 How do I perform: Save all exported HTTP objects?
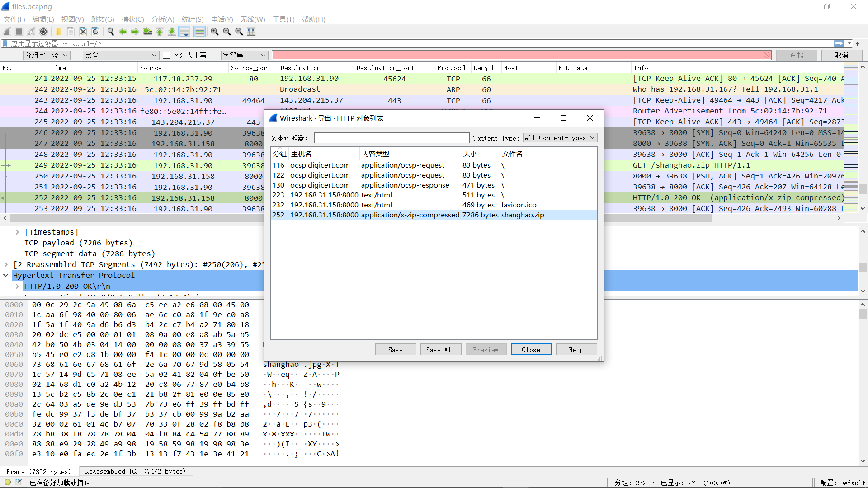(440, 349)
